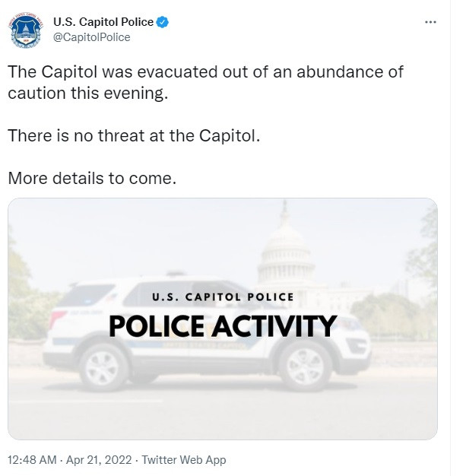Click the Apr 21, 2022 date
466x476 pixels.
tap(99, 459)
